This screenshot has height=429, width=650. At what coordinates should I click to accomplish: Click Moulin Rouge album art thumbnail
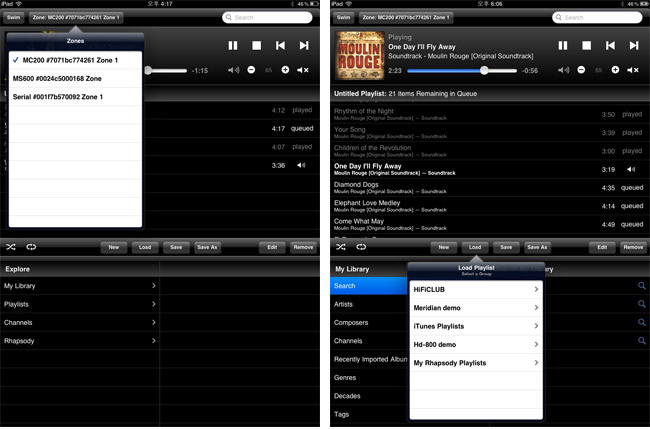pos(360,55)
